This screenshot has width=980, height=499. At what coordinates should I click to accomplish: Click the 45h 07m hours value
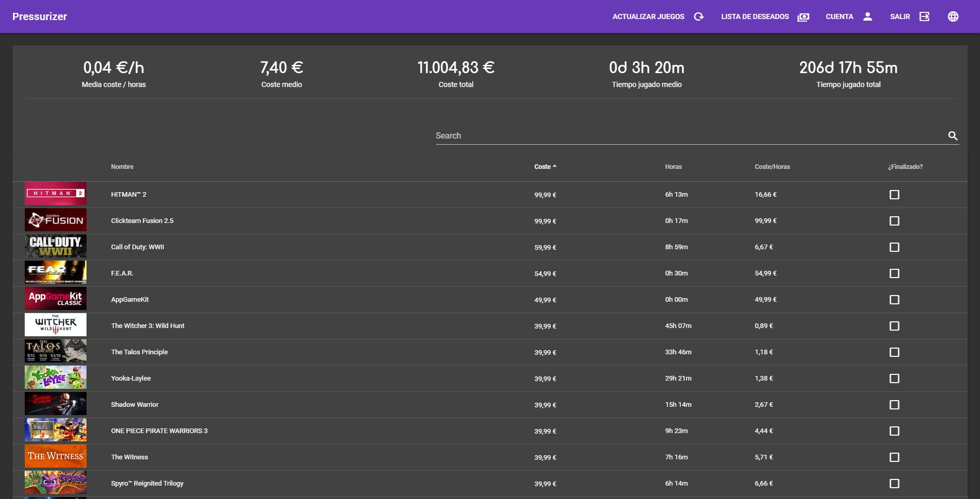678,326
